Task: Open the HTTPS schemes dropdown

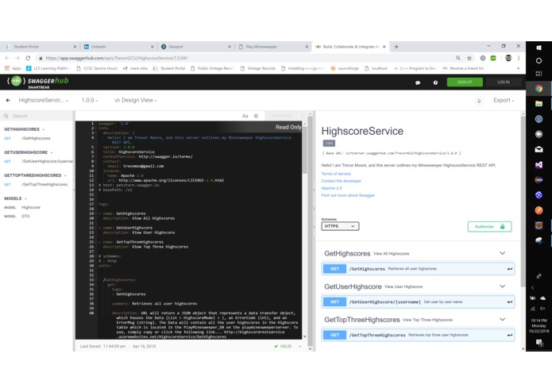Action: tap(340, 226)
